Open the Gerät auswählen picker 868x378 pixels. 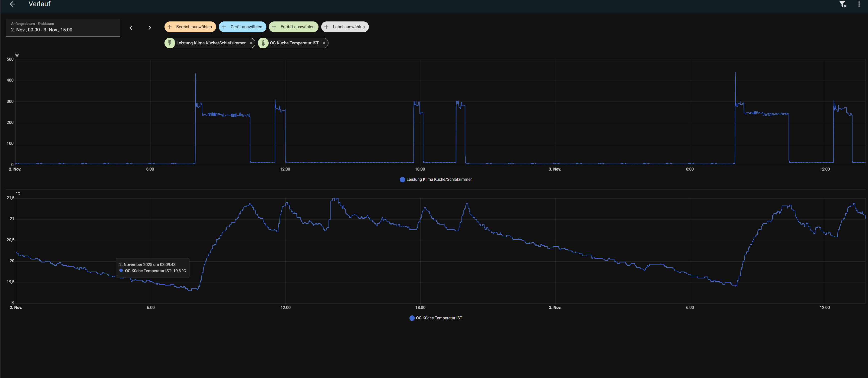242,27
